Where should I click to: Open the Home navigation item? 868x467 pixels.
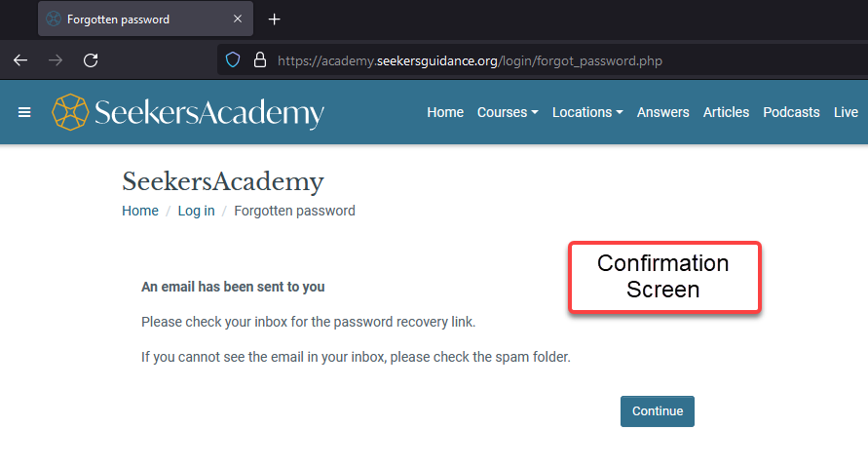[x=445, y=112]
